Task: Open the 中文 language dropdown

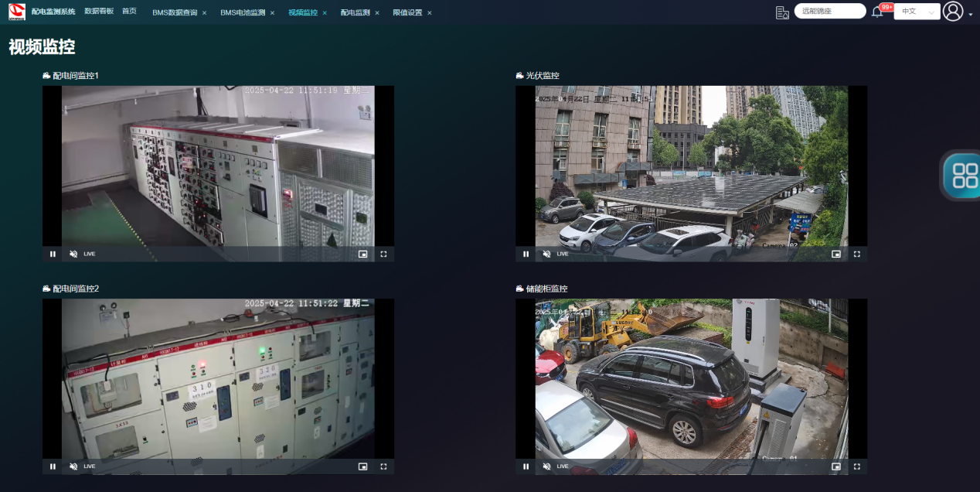Action: [x=917, y=12]
